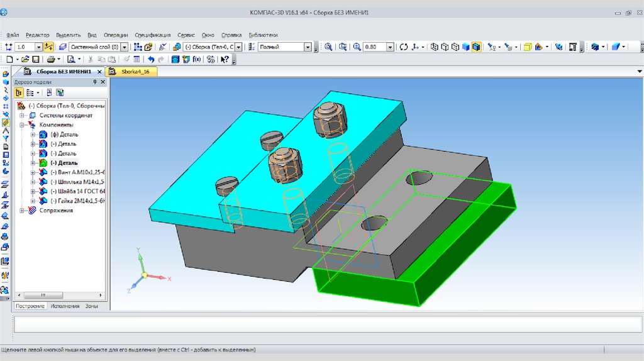Click the Open file folder icon
This screenshot has height=361, width=644.
[x=26, y=59]
